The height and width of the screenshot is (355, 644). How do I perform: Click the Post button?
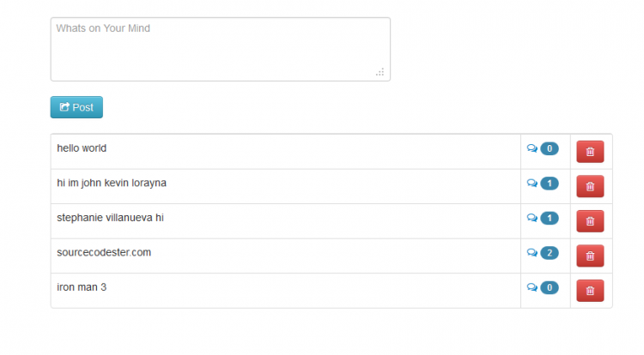76,107
